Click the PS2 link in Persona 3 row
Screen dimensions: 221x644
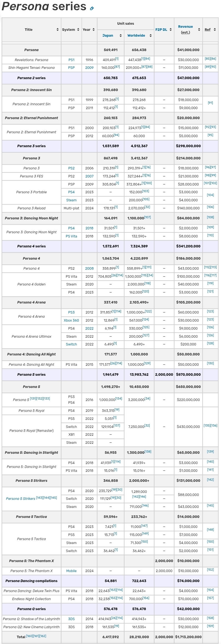click(71, 168)
